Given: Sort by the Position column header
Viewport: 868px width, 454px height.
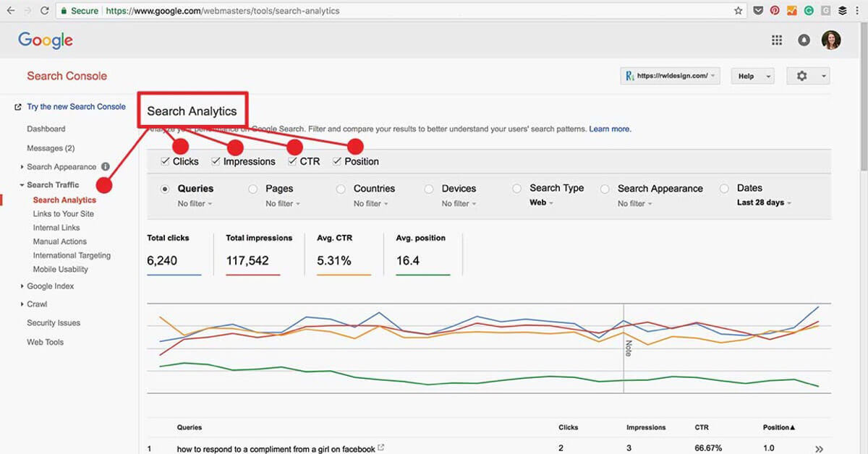Looking at the screenshot, I should [x=779, y=428].
